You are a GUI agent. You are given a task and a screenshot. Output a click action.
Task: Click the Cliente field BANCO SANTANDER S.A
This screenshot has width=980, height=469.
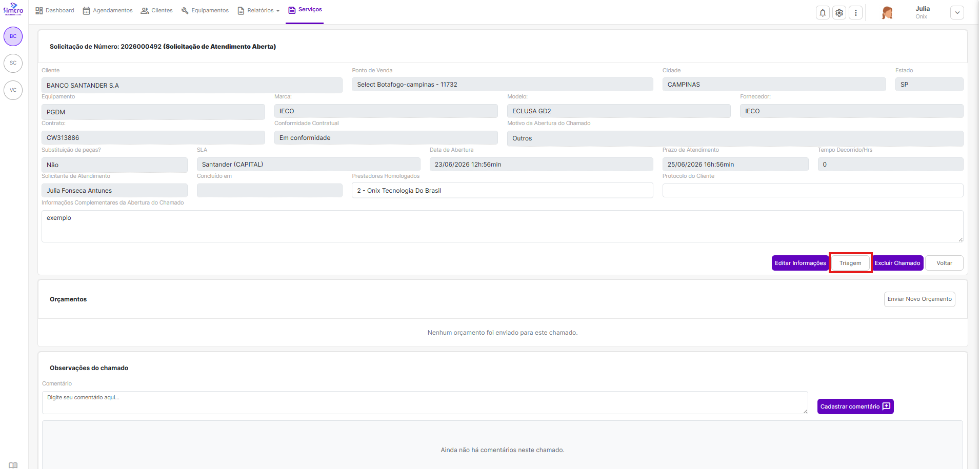(192, 86)
